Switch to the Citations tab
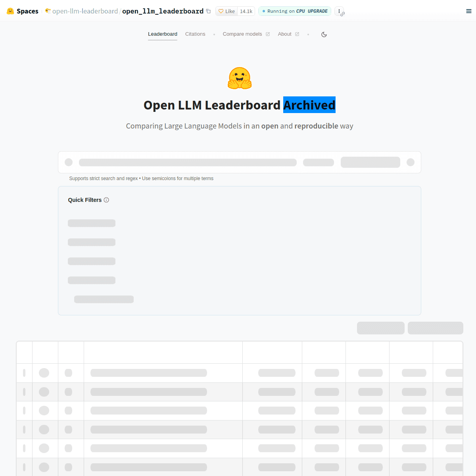476x476 pixels. coord(195,34)
